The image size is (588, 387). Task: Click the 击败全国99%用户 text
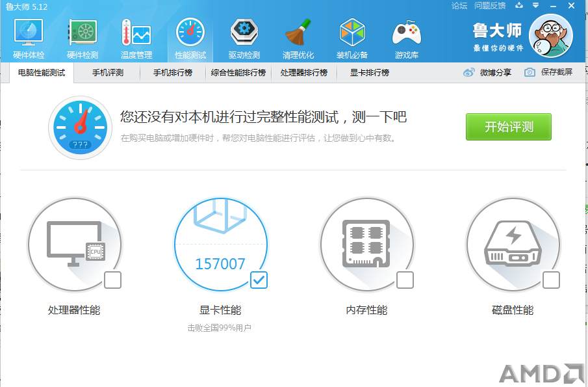(220, 328)
